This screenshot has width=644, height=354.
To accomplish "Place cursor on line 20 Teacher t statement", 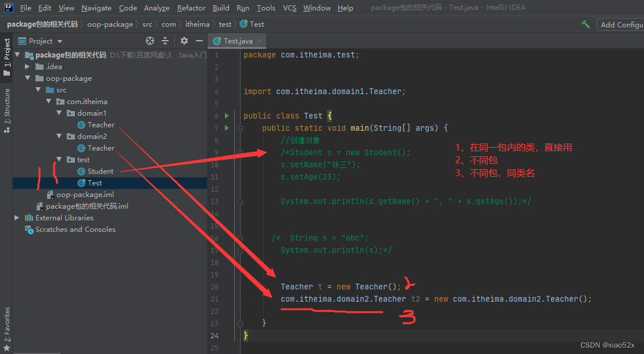I will pyautogui.click(x=341, y=287).
